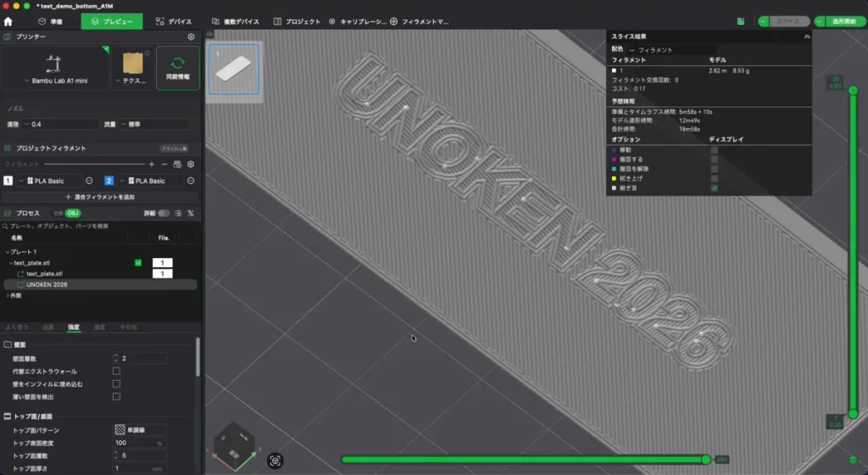Switch to the プロジェクト tab
This screenshot has width=868, height=475.
click(297, 21)
